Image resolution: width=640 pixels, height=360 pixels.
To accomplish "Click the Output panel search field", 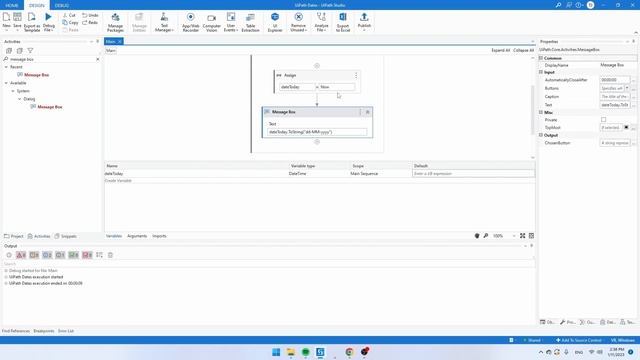I will pyautogui.click(x=268, y=264).
